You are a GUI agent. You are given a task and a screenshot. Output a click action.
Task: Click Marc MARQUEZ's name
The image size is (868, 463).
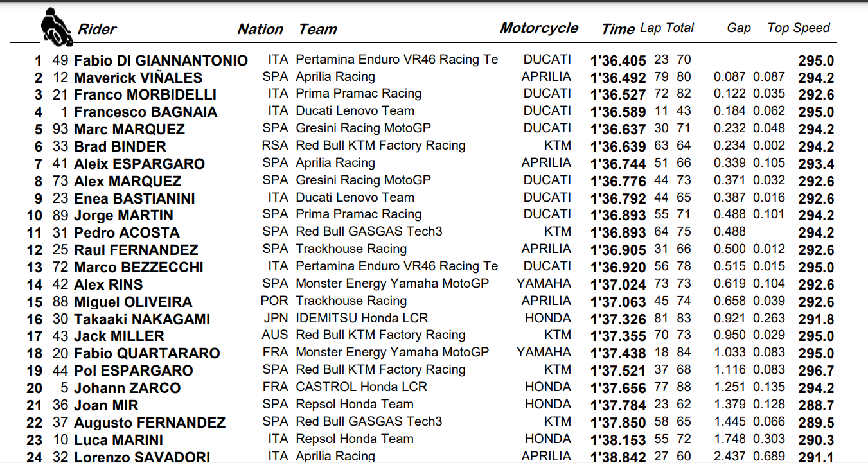click(x=129, y=130)
